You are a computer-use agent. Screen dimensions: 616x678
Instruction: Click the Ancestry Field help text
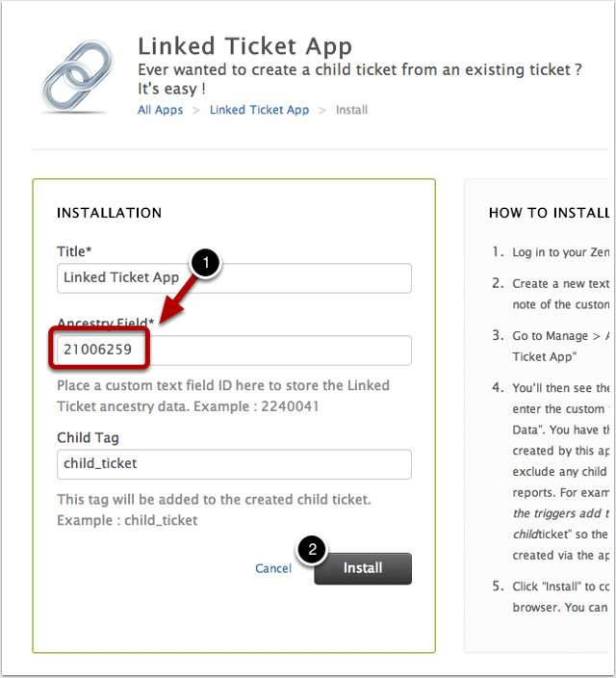[x=223, y=396]
